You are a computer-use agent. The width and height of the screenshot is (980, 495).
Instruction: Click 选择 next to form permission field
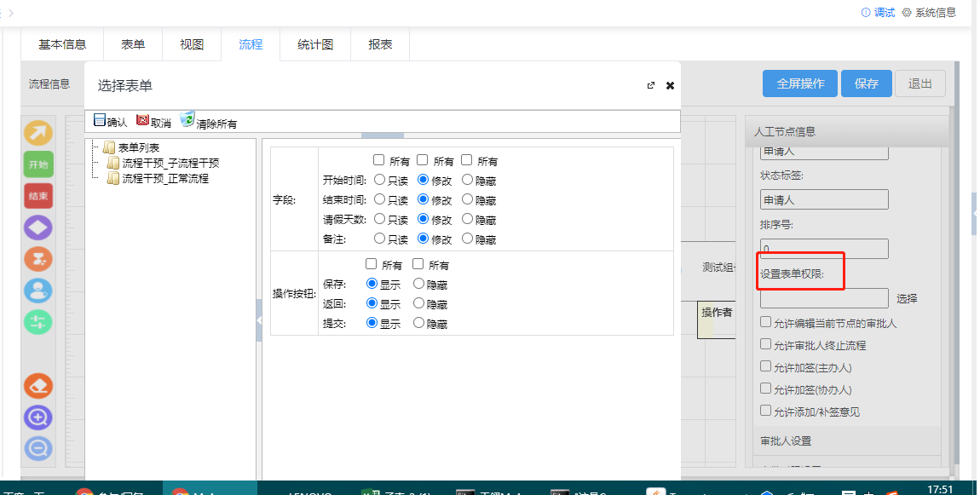[x=907, y=299]
